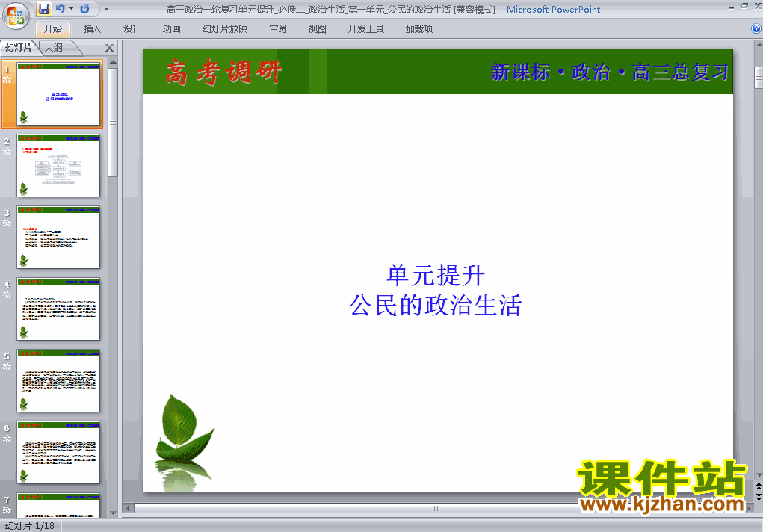Select the 高考调研 red header text
763x532 pixels.
click(223, 72)
